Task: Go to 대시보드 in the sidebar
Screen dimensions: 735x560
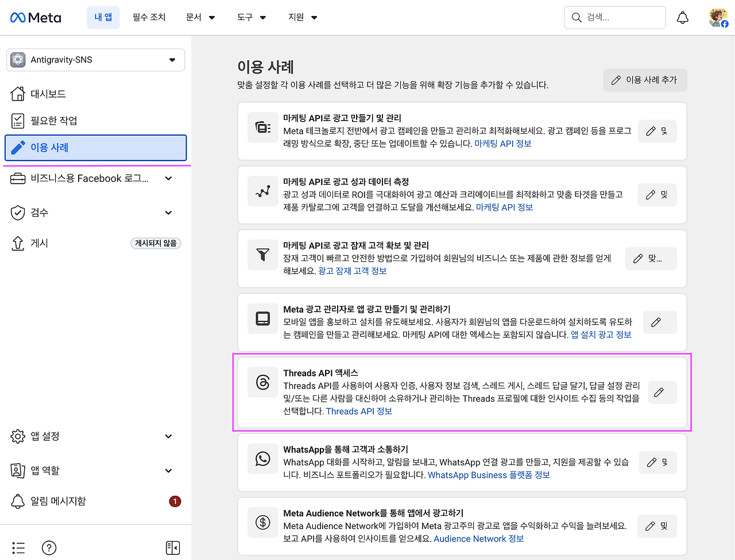Action: tap(95, 94)
